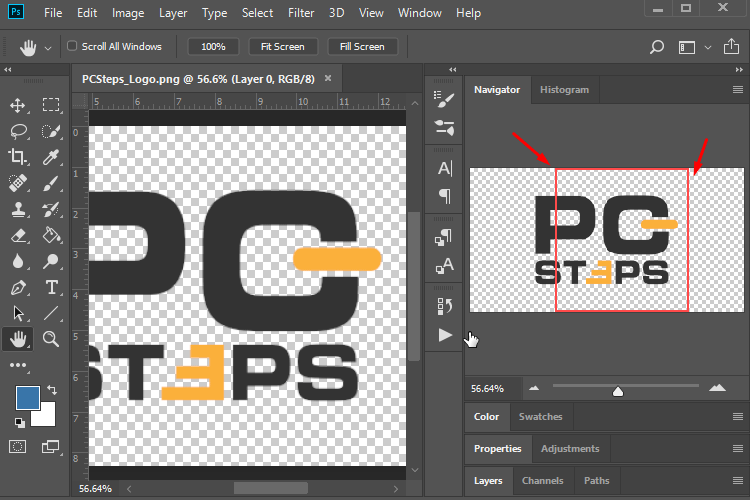Select the Horizontal Type tool
Viewport: 750px width, 500px height.
click(x=51, y=288)
